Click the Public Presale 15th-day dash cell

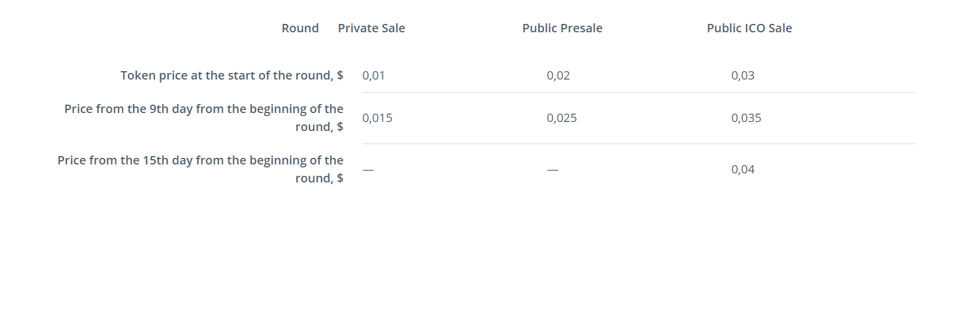pyautogui.click(x=553, y=170)
